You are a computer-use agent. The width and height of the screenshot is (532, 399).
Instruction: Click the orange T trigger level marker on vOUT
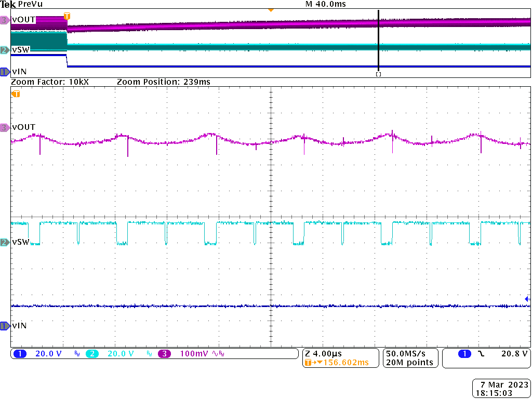point(66,16)
